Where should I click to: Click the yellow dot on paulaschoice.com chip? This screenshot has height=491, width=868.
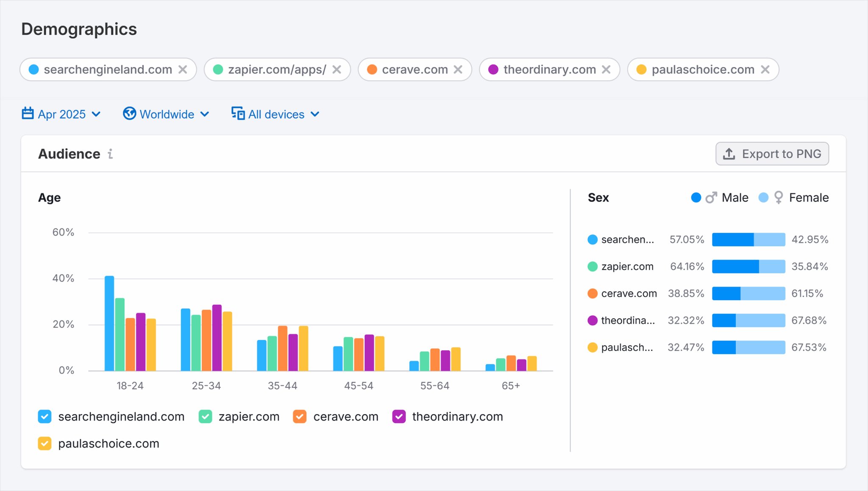pyautogui.click(x=642, y=70)
